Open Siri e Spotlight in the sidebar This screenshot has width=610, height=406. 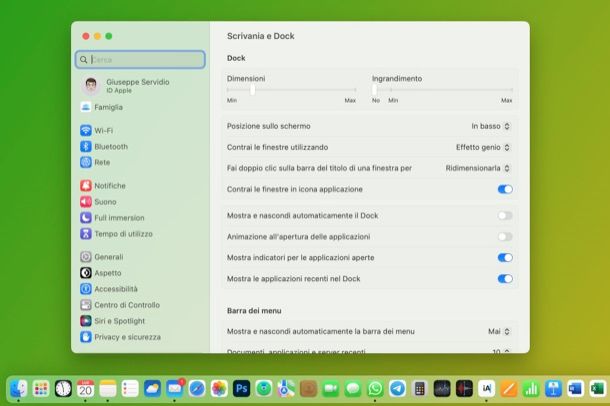coord(113,320)
